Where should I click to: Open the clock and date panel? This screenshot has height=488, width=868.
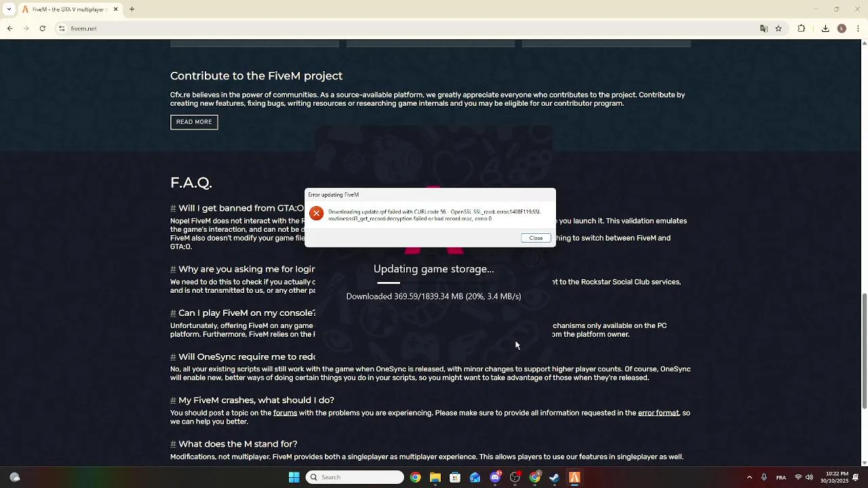pyautogui.click(x=834, y=477)
